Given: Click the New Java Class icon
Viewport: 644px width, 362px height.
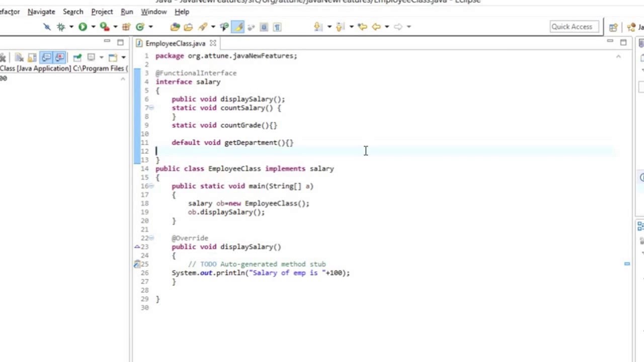Looking at the screenshot, I should tap(140, 27).
